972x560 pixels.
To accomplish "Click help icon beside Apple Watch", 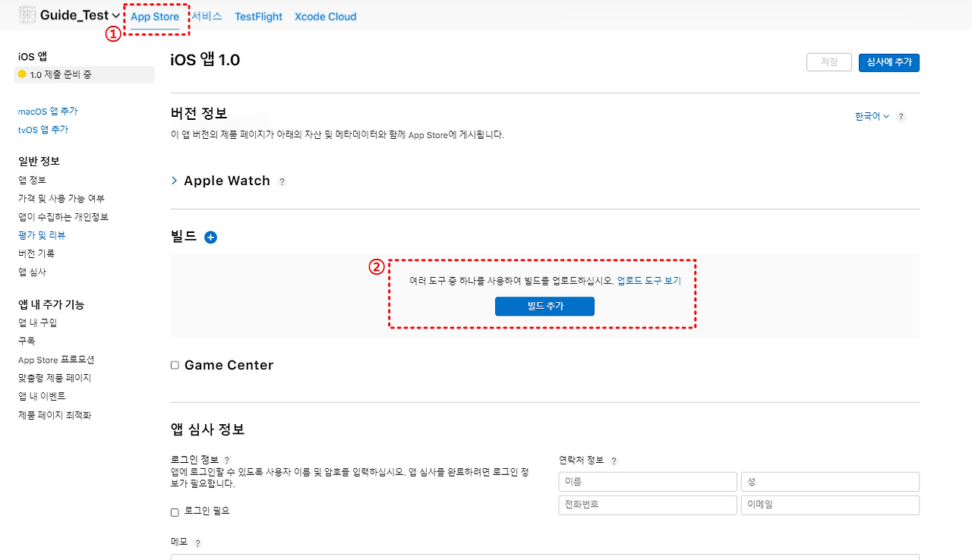I will (x=282, y=182).
